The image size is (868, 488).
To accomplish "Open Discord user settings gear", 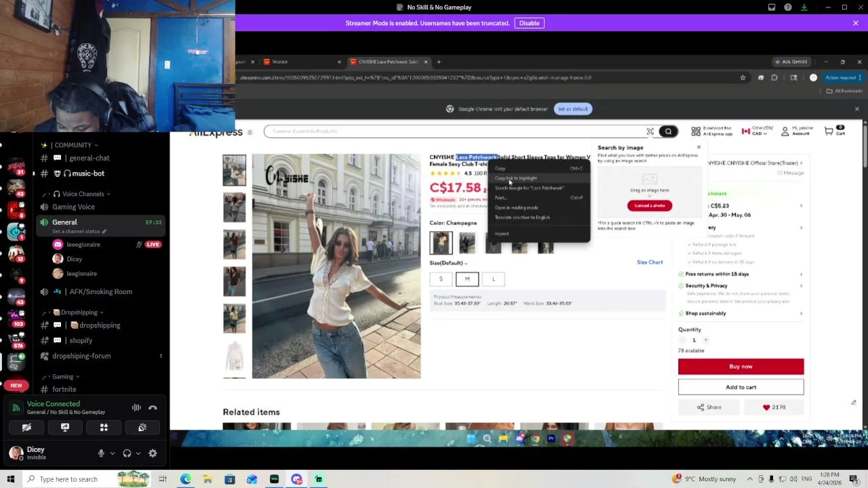I will tap(153, 453).
